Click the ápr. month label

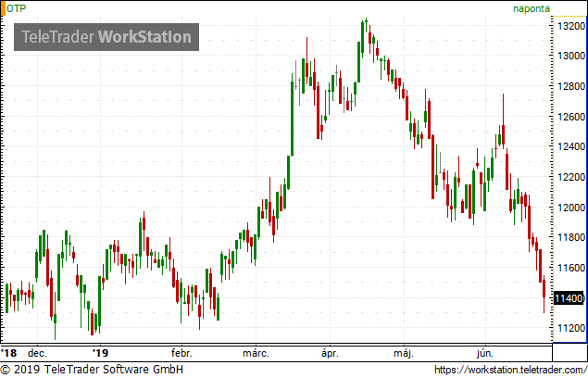pos(330,353)
